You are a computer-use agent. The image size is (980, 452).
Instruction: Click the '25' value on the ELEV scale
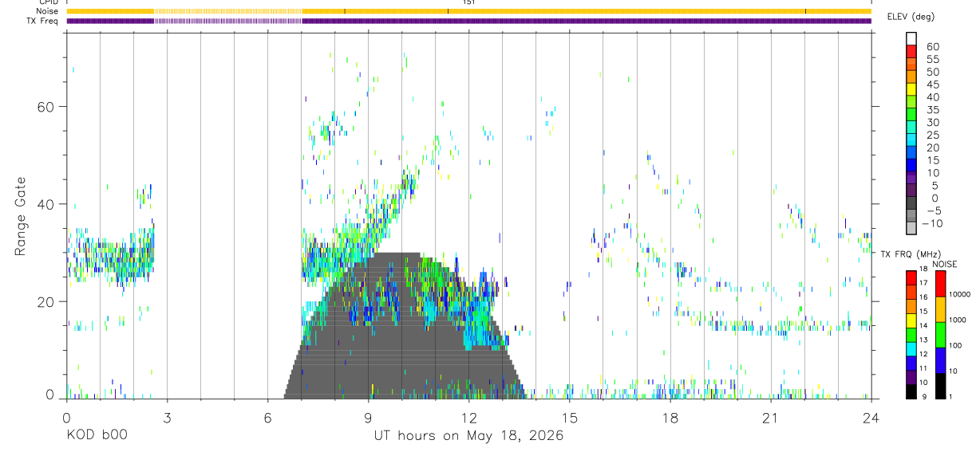point(933,136)
